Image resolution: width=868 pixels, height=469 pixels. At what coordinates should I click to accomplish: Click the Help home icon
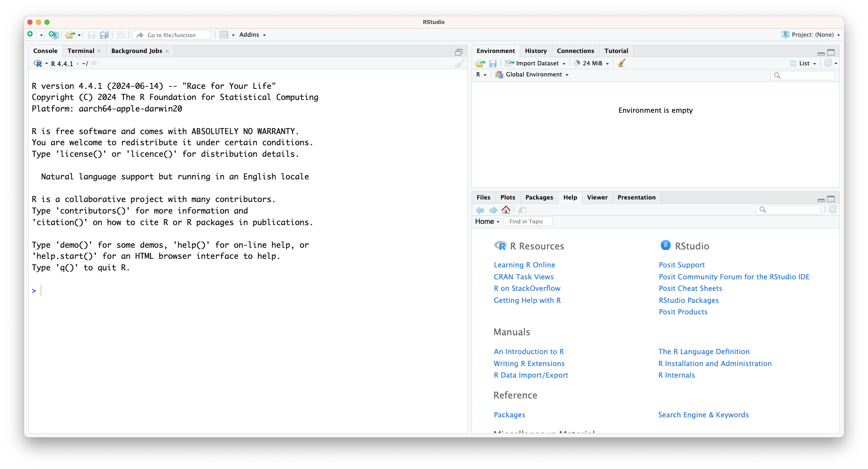pos(506,210)
